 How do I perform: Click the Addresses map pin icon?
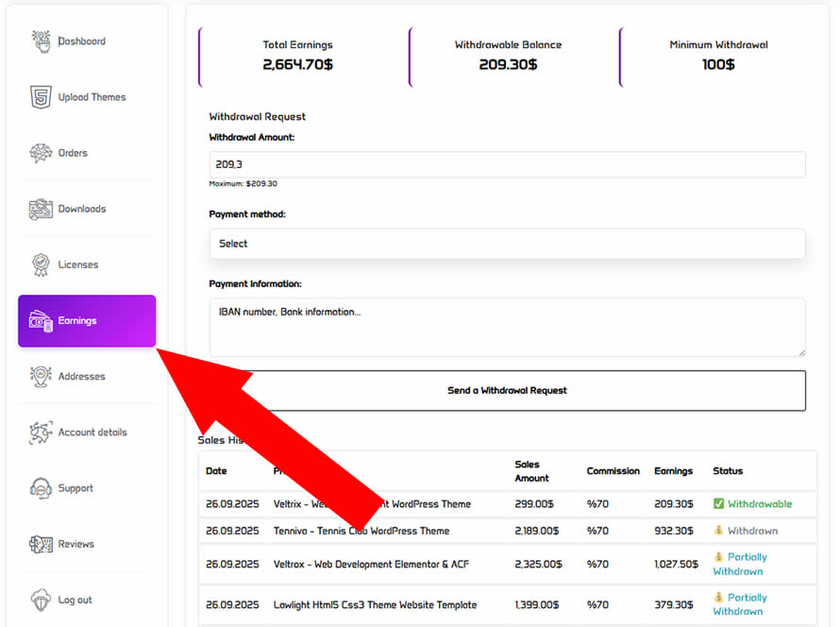pyautogui.click(x=41, y=376)
